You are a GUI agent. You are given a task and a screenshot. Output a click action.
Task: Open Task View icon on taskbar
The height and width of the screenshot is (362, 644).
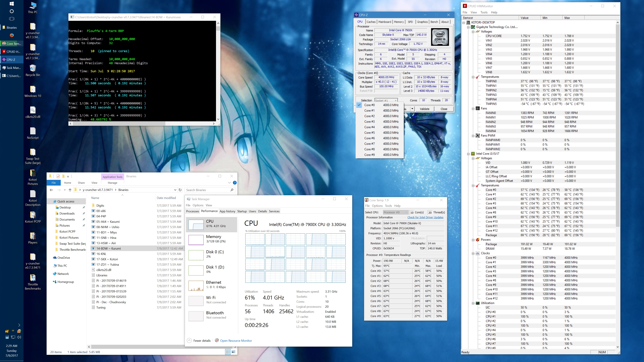12,19
